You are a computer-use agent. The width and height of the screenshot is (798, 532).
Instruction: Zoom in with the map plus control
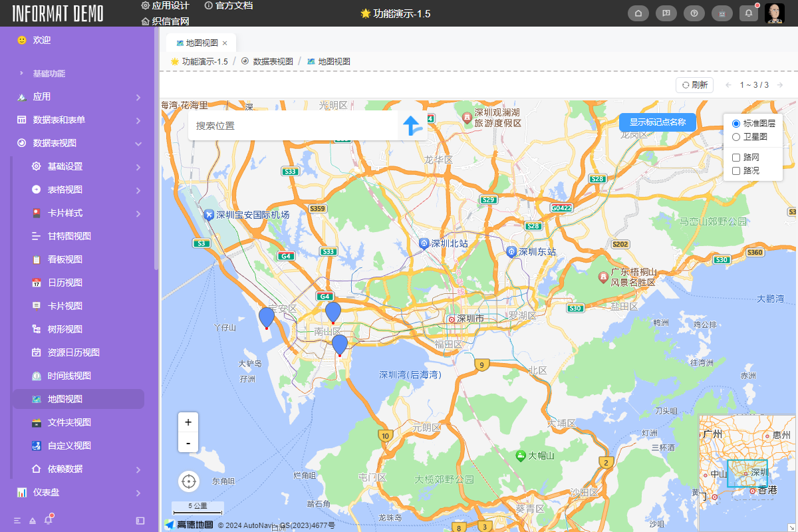[188, 422]
